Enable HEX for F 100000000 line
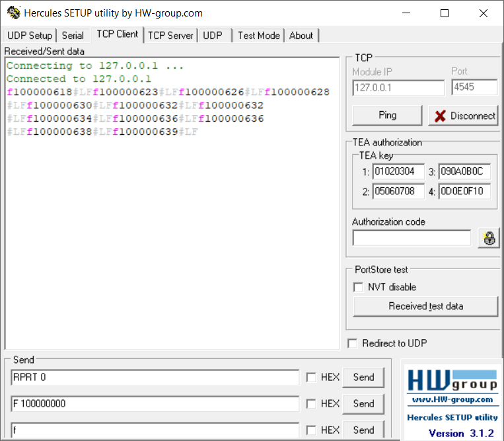Screen dimensions: 504x441 click(x=311, y=404)
